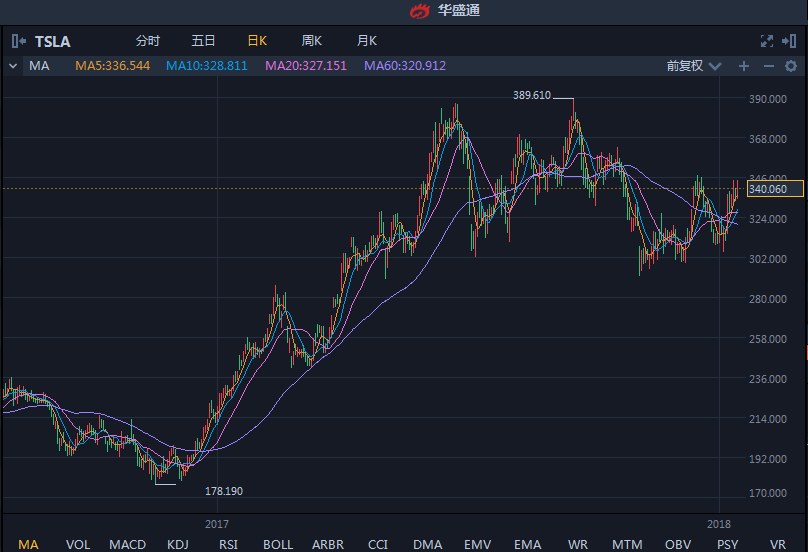The image size is (808, 552).
Task: Click the panel toggle icon beside TSLA
Action: coord(19,41)
